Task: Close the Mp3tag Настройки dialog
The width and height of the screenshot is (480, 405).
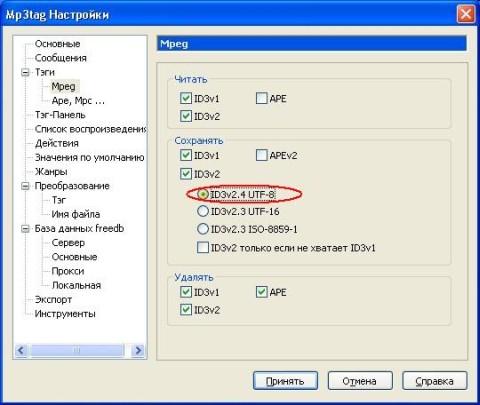Action: point(465,14)
